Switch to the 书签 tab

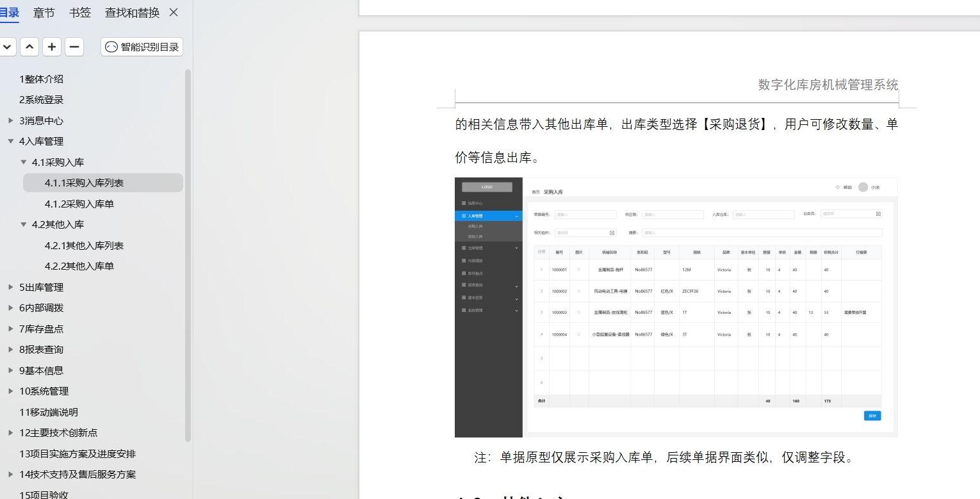[x=80, y=13]
